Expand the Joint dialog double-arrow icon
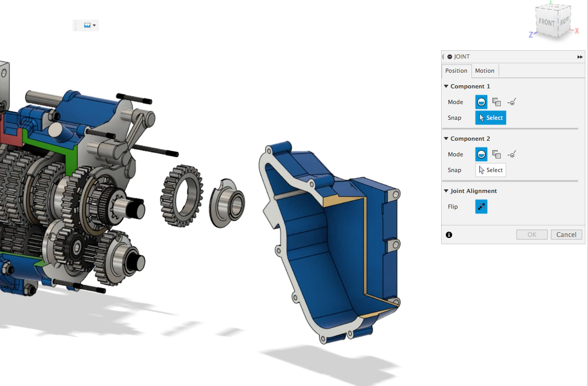 pyautogui.click(x=580, y=57)
